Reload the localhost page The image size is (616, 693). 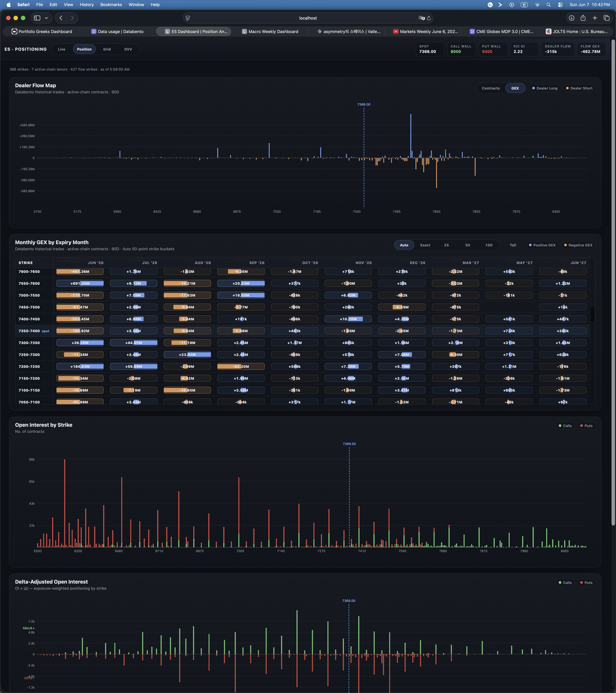coord(429,18)
